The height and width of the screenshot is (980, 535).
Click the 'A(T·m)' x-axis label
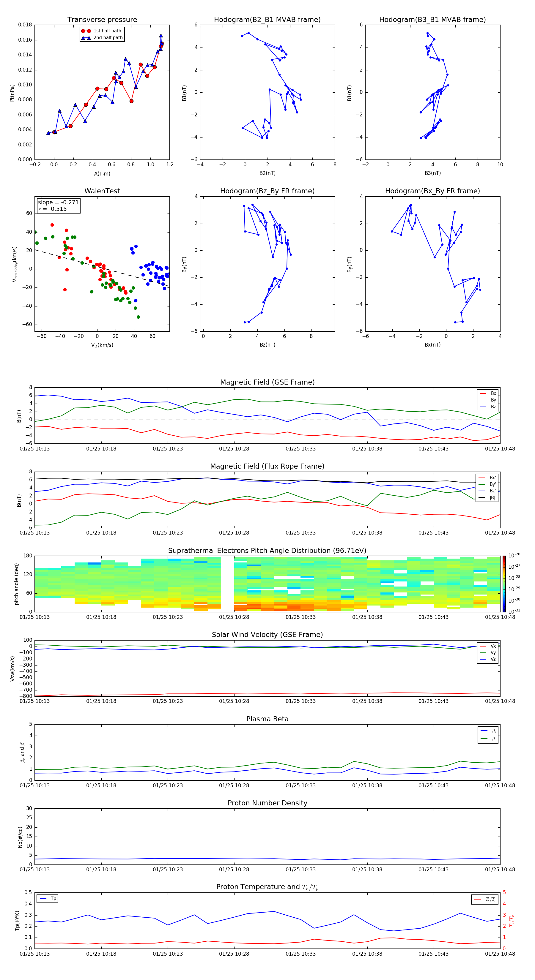pyautogui.click(x=102, y=173)
